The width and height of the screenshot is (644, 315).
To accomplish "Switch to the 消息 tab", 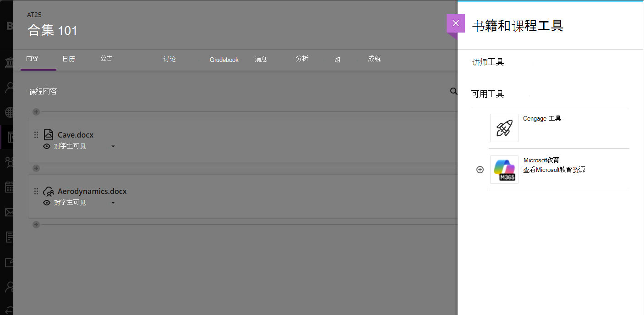I will coord(261,59).
